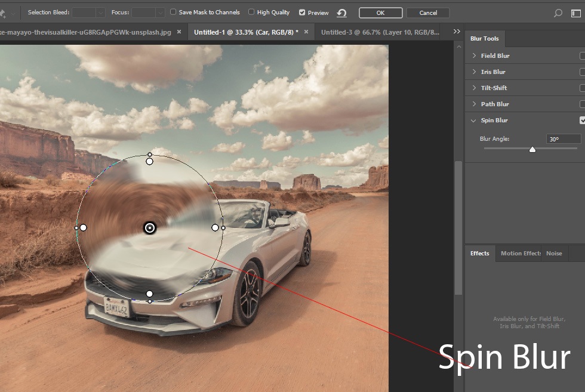Enable Save Mask to Channels checkbox
The width and height of the screenshot is (585, 392).
point(173,12)
